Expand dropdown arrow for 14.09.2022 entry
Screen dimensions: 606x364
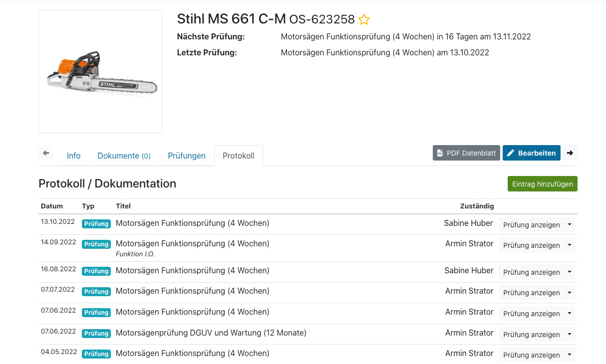[x=570, y=245]
